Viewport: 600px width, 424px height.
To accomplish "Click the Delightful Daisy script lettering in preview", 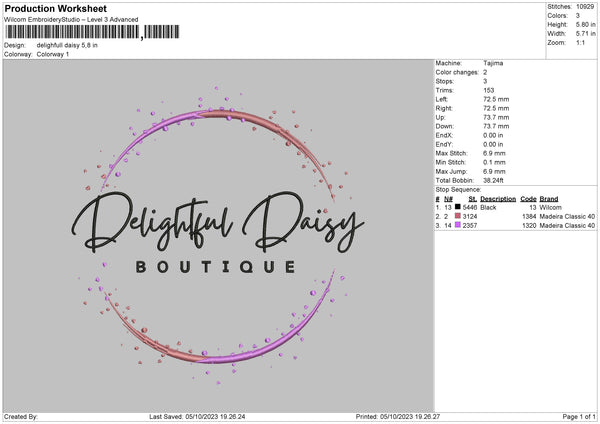I will (217, 222).
